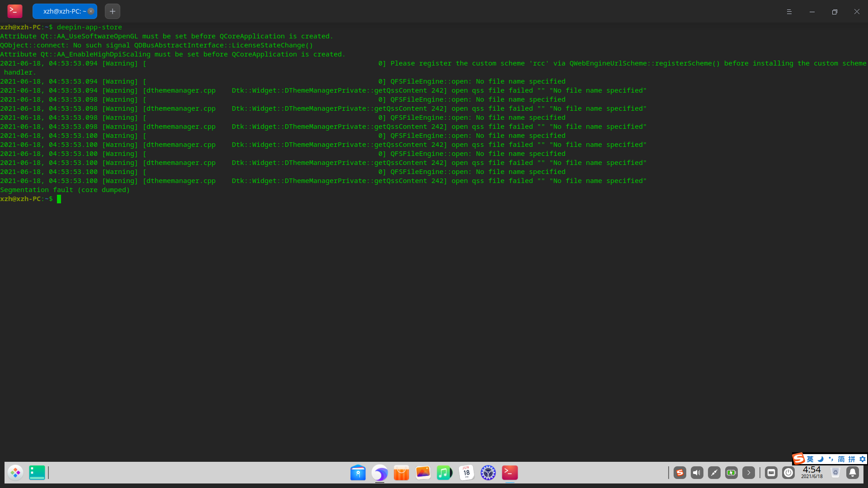This screenshot has width=868, height=488.
Task: Add a new terminal tab
Action: [113, 11]
